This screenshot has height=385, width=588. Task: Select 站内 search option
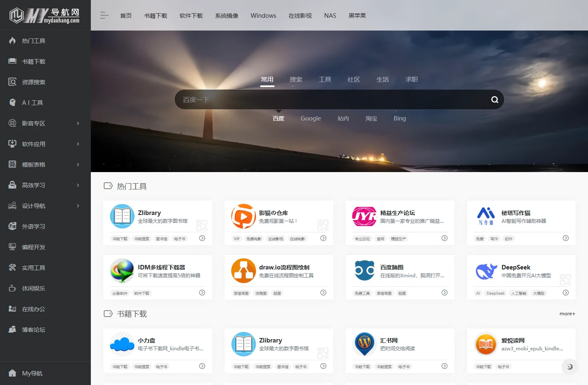[343, 118]
